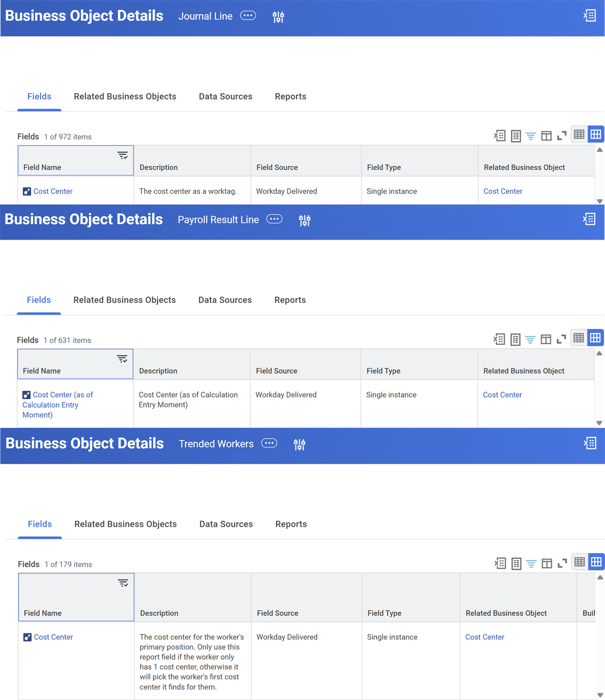Click field icon beside Cost Center in Trended Workers
The height and width of the screenshot is (700, 605).
tap(28, 638)
